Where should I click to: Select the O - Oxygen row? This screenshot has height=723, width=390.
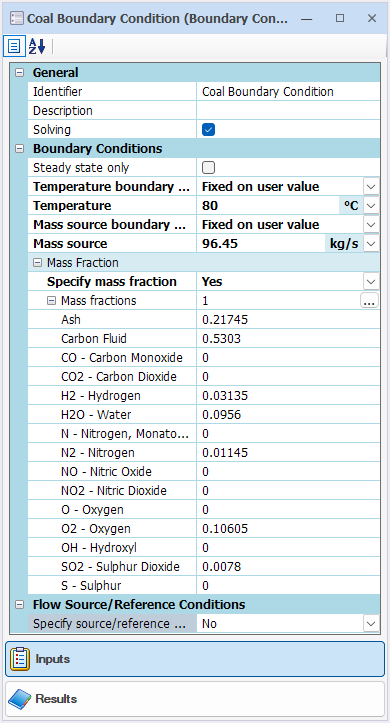[x=204, y=510]
